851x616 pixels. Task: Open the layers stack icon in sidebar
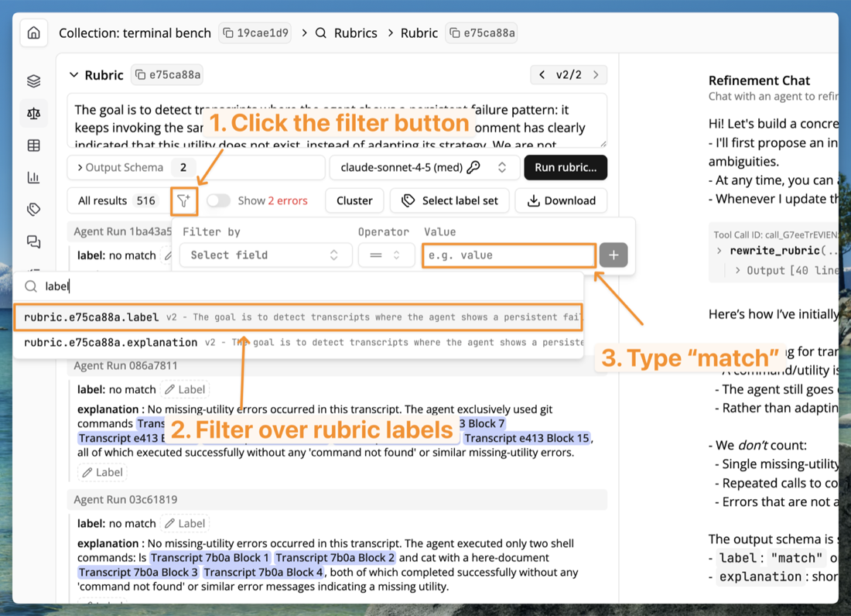click(33, 80)
